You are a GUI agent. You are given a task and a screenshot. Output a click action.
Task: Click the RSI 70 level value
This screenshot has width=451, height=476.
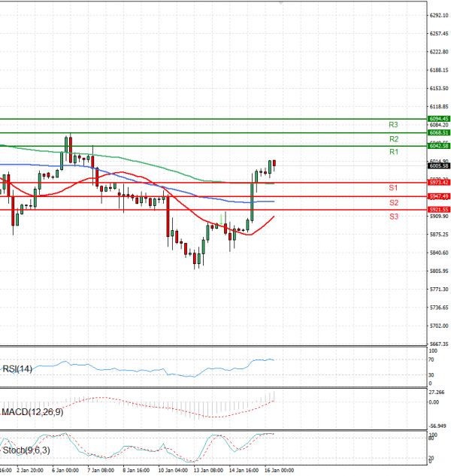coord(431,359)
